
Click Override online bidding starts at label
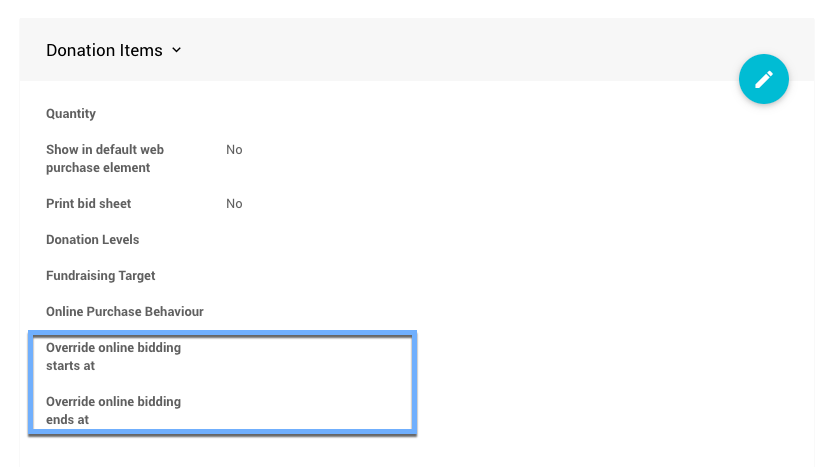pos(113,357)
